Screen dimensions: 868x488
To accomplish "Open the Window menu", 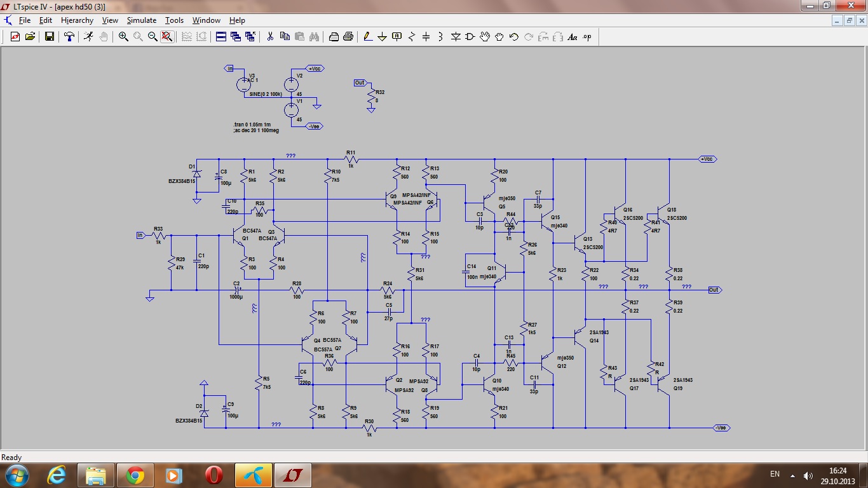I will 207,20.
